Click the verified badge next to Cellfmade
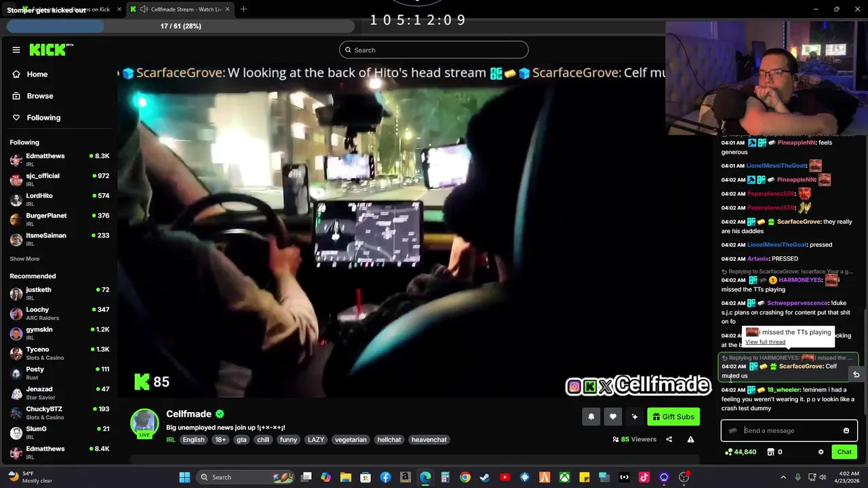The height and width of the screenshot is (488, 868). (x=219, y=413)
